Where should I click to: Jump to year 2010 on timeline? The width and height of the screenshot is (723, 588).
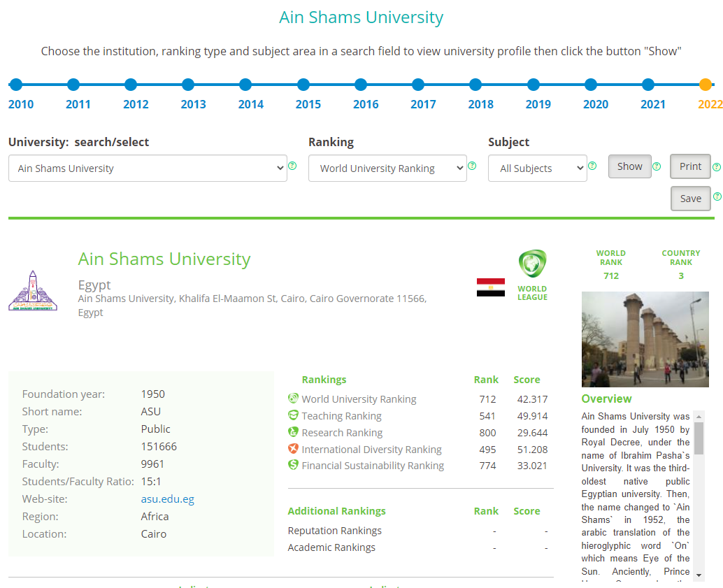(16, 85)
